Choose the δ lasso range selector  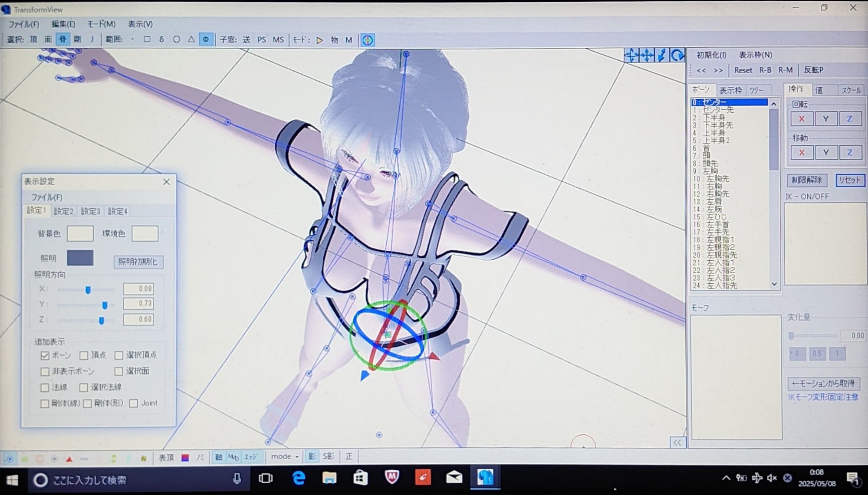tap(161, 39)
